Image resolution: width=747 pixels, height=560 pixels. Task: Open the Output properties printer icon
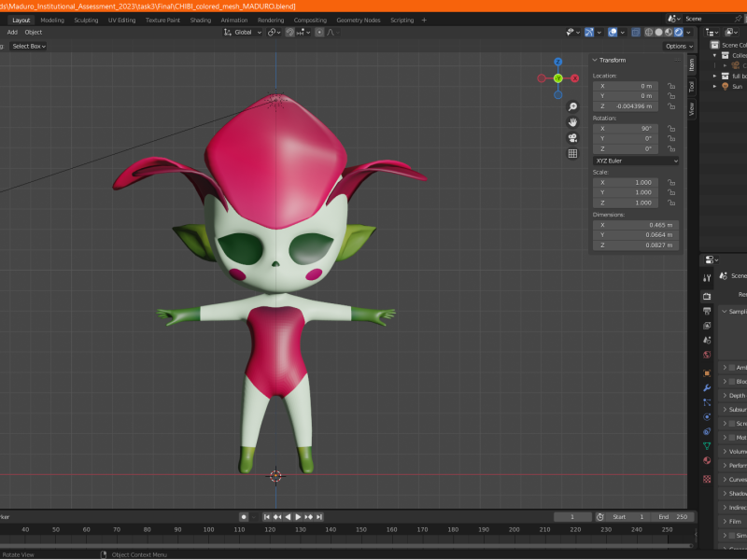[x=707, y=310]
